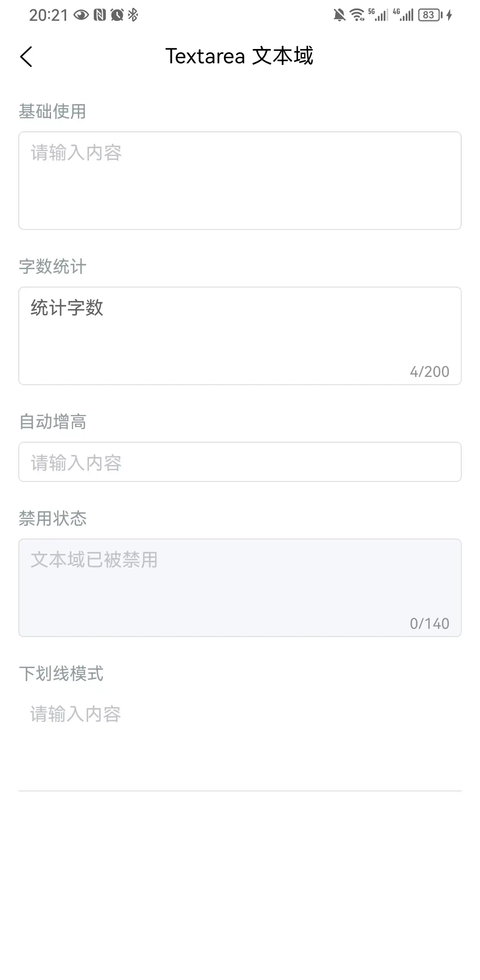
Task: Tap the 4/200 character counter
Action: (429, 372)
